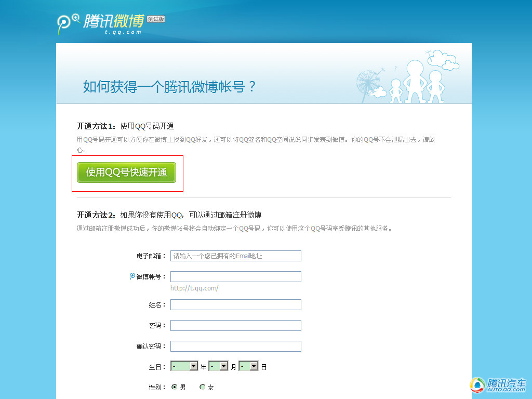
Task: Click the 电子邮箱 label
Action: pos(151,256)
